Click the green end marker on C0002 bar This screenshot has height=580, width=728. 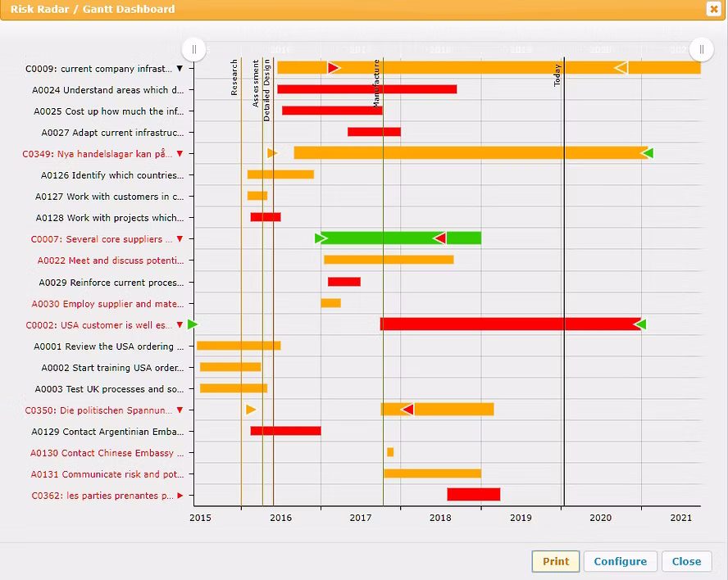pyautogui.click(x=641, y=324)
